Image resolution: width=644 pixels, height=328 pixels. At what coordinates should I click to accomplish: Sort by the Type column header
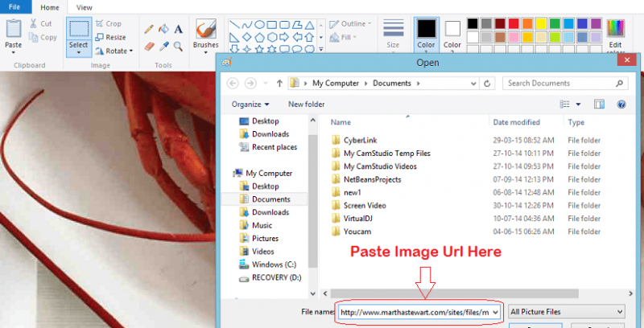coord(576,122)
